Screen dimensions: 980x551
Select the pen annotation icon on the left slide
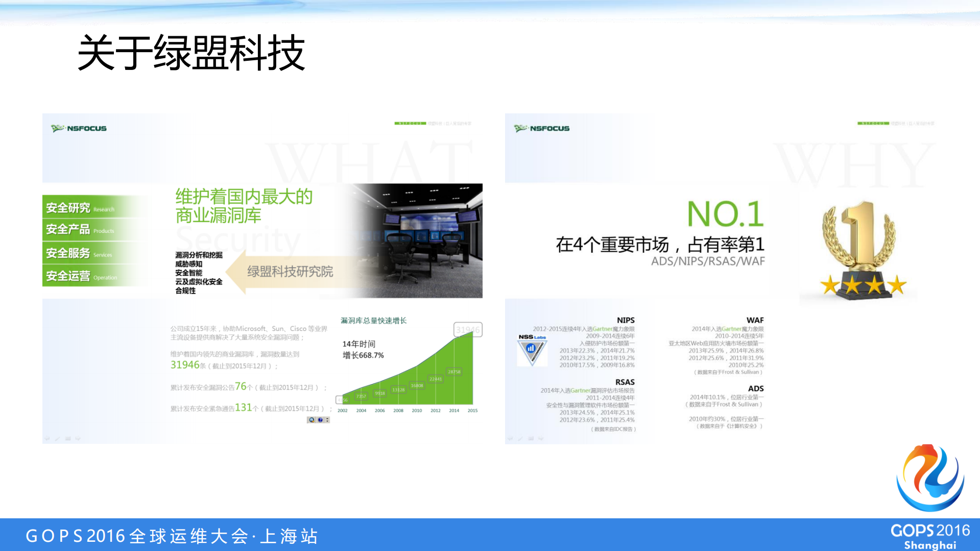coord(57,438)
